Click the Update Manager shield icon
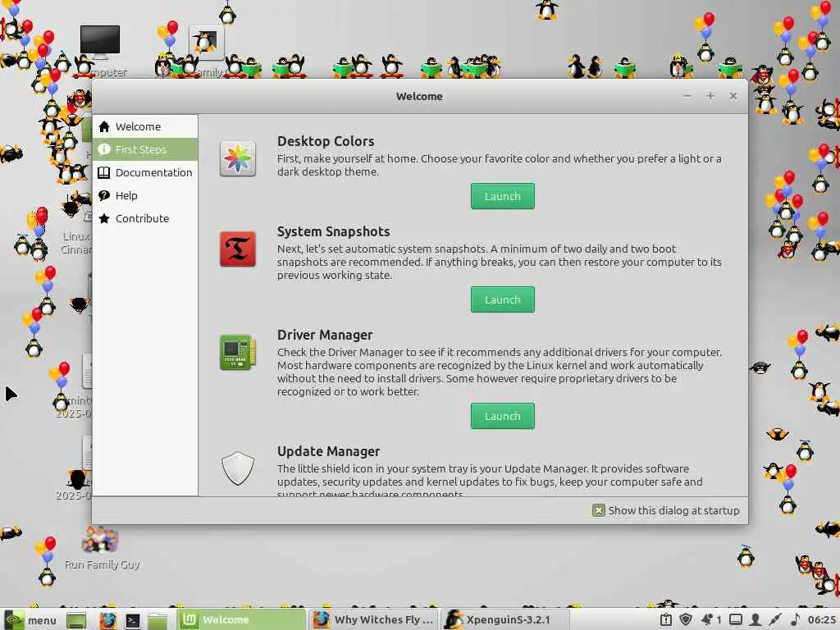840x630 pixels. click(x=238, y=468)
